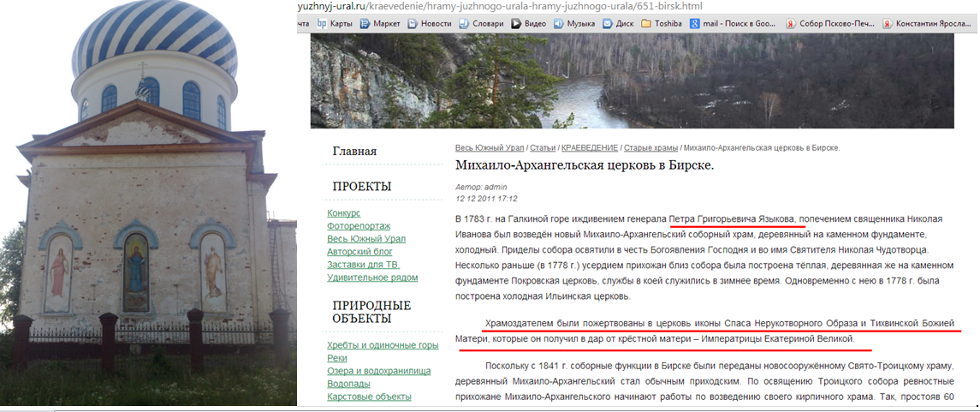Open the Фоторепортаж sidebar link
Image resolution: width=980 pixels, height=412 pixels.
click(358, 225)
